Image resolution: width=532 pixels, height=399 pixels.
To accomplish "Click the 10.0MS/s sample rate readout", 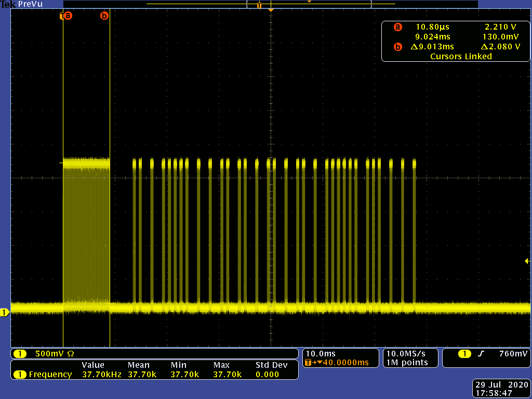I will [x=406, y=353].
